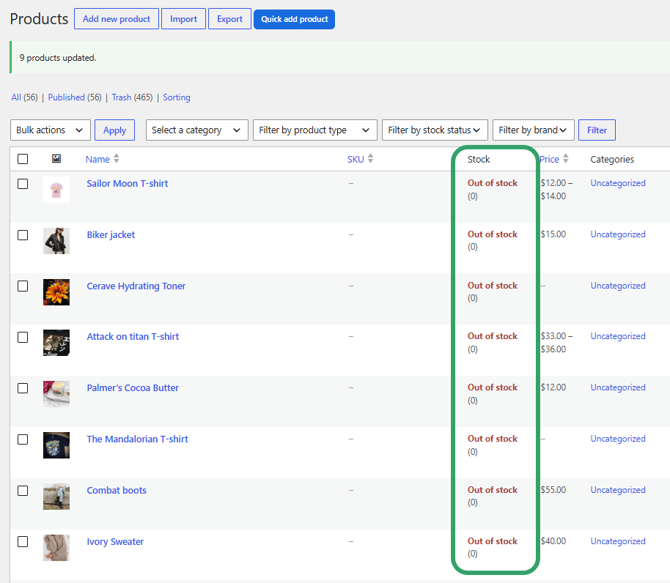Open the Filter by brand dropdown
670x583 pixels.
(533, 130)
